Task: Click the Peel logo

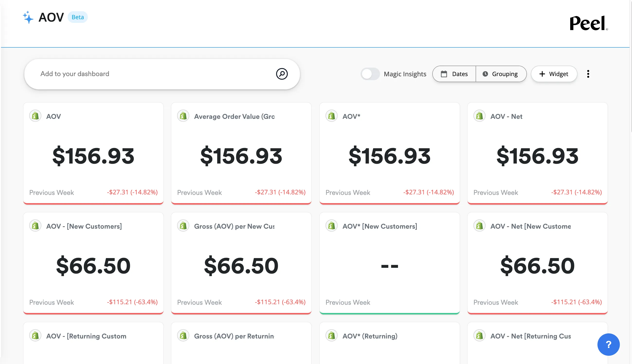Action: point(588,23)
